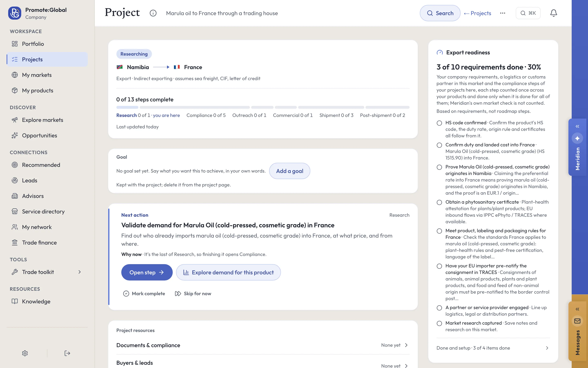Open the project info icon beside the title
The width and height of the screenshot is (588, 368).
pyautogui.click(x=153, y=13)
